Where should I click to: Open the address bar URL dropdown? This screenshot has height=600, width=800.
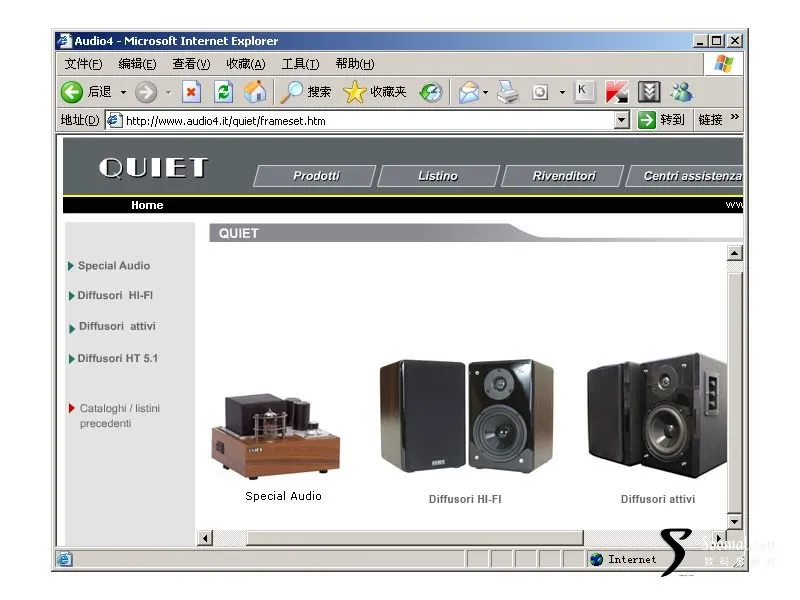(x=621, y=120)
